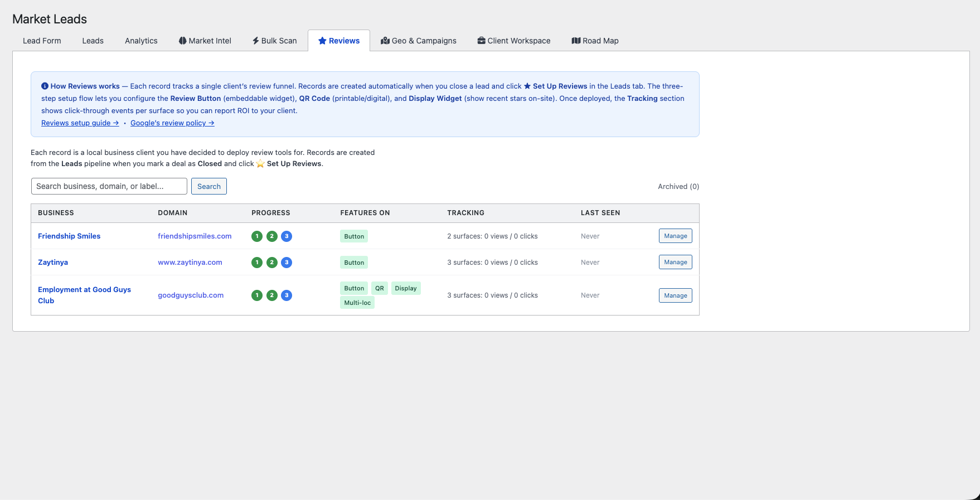The height and width of the screenshot is (500, 980).
Task: Click 'Never' in Friendship Smiles row
Action: (590, 236)
